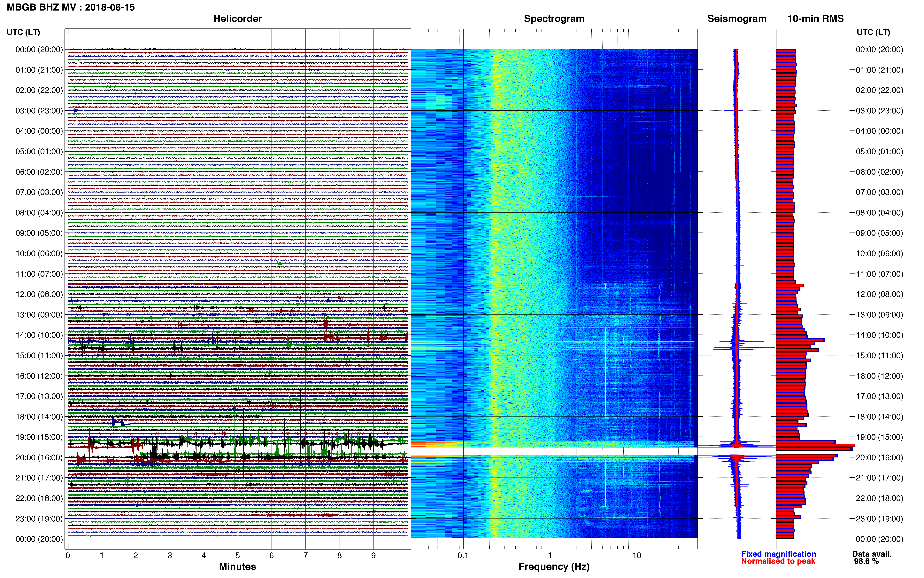
Task: Click left-axis time label '19:00 (15:00)'
Action: 39,437
